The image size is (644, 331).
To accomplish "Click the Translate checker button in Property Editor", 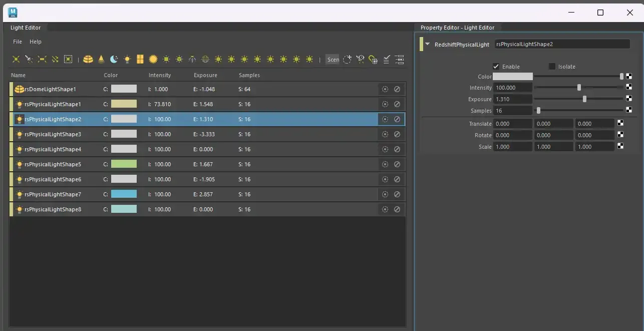I will click(620, 123).
